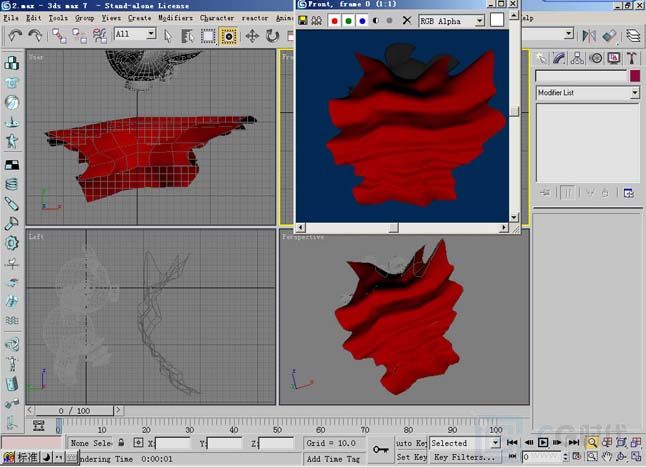Select the Select and Link tool

pos(59,36)
